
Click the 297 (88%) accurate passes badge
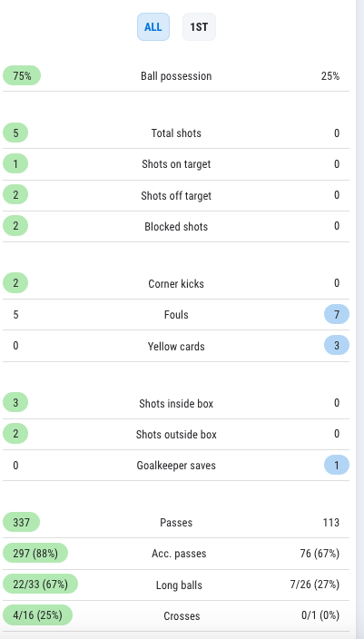(35, 553)
